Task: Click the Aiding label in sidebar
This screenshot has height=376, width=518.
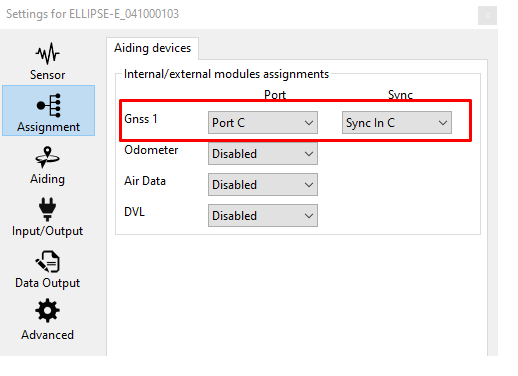Action: (x=47, y=179)
